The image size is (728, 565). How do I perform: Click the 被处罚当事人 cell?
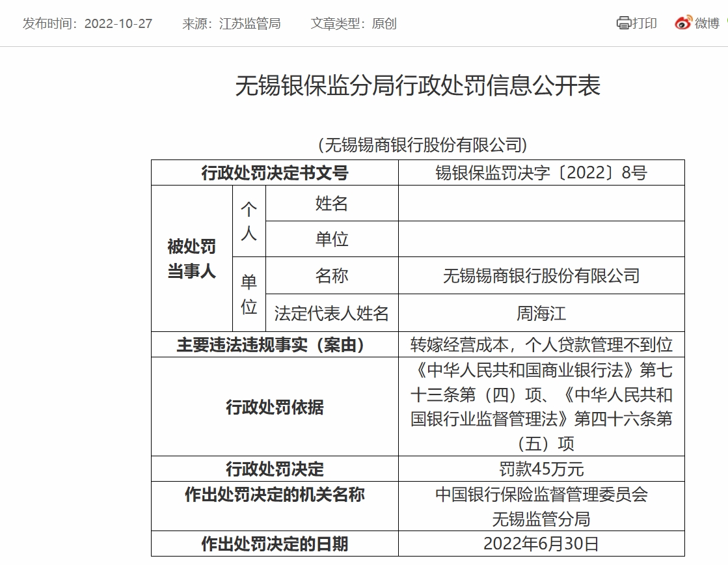(192, 258)
